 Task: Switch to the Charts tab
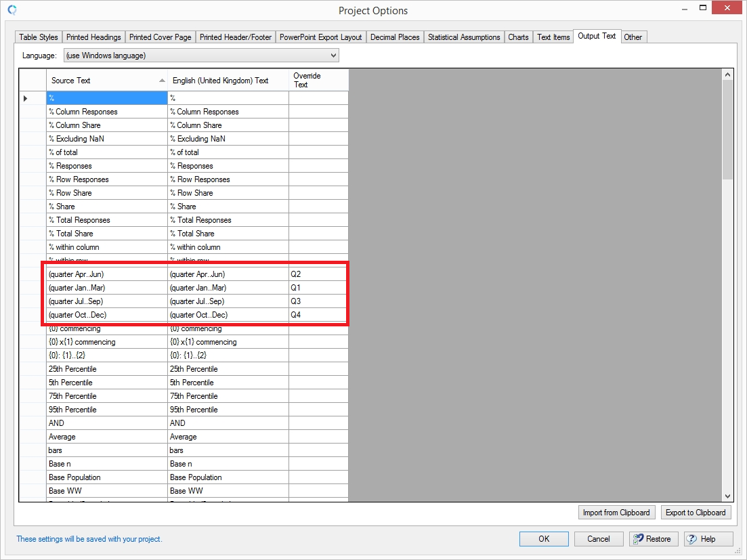(518, 37)
